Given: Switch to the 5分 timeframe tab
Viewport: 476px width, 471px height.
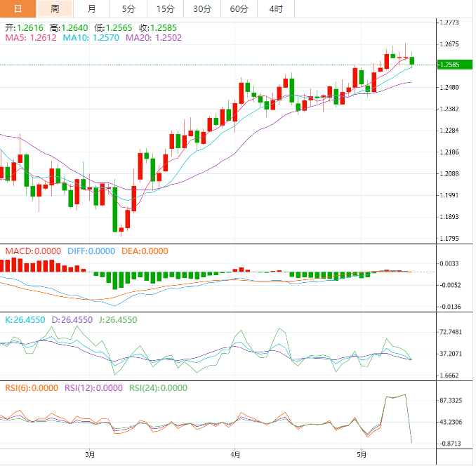Looking at the screenshot, I should pyautogui.click(x=128, y=9).
